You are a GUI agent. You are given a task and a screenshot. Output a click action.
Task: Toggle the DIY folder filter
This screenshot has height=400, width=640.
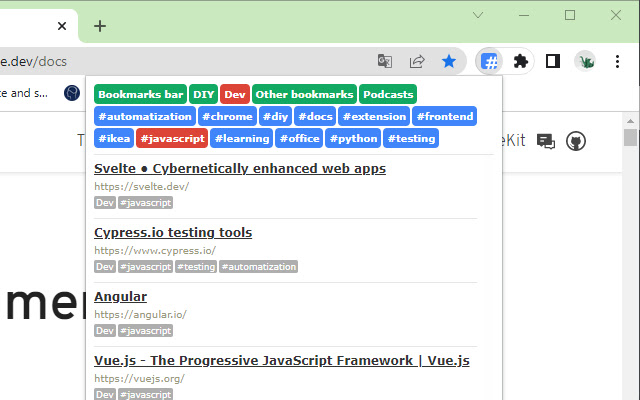(x=203, y=94)
